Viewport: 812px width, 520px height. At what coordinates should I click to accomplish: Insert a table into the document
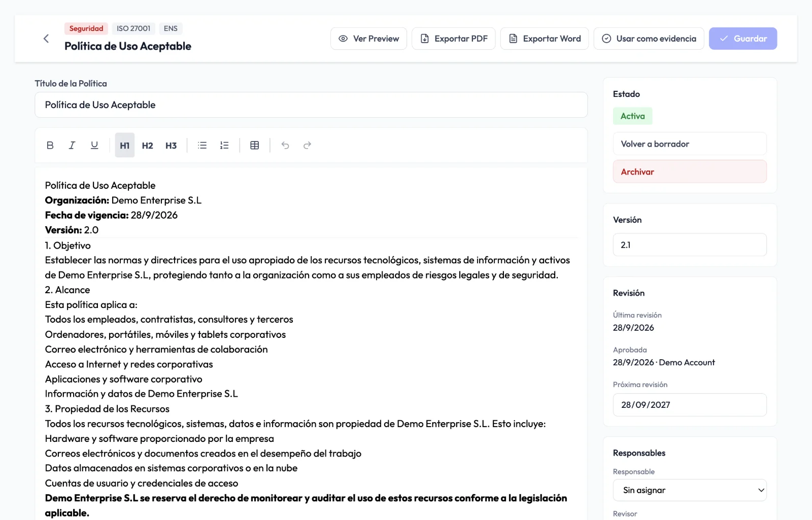(255, 145)
